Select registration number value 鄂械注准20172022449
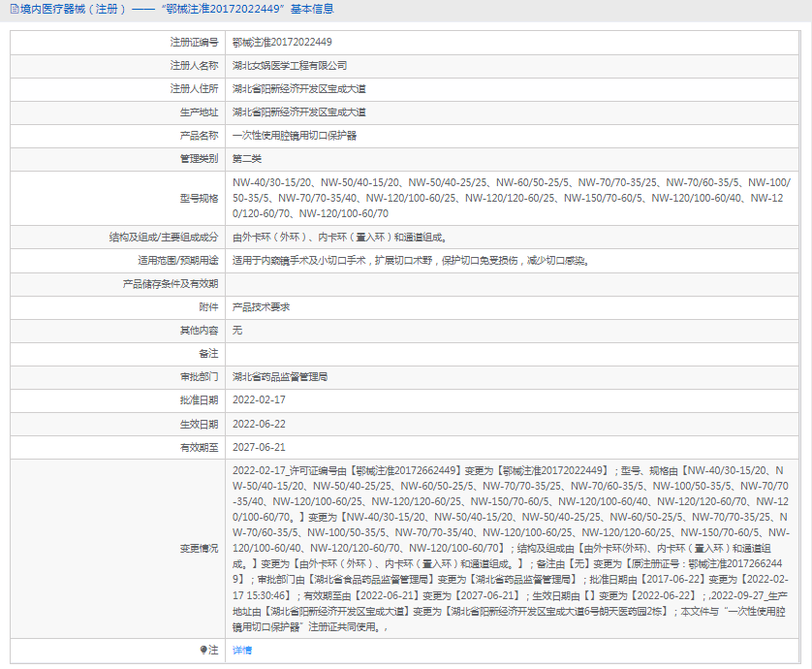The width and height of the screenshot is (812, 669). click(x=282, y=43)
